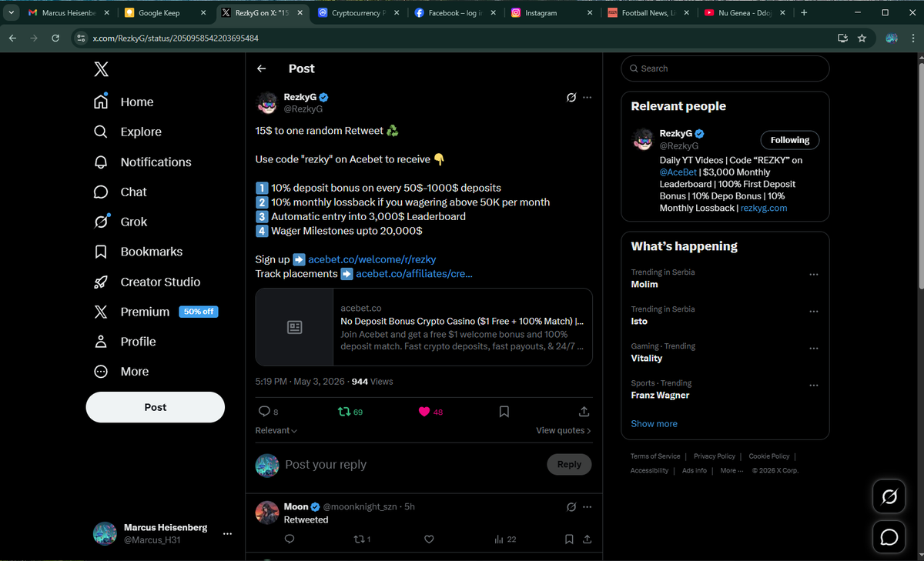Open Notifications in the sidebar
This screenshot has width=924, height=561.
(142, 162)
